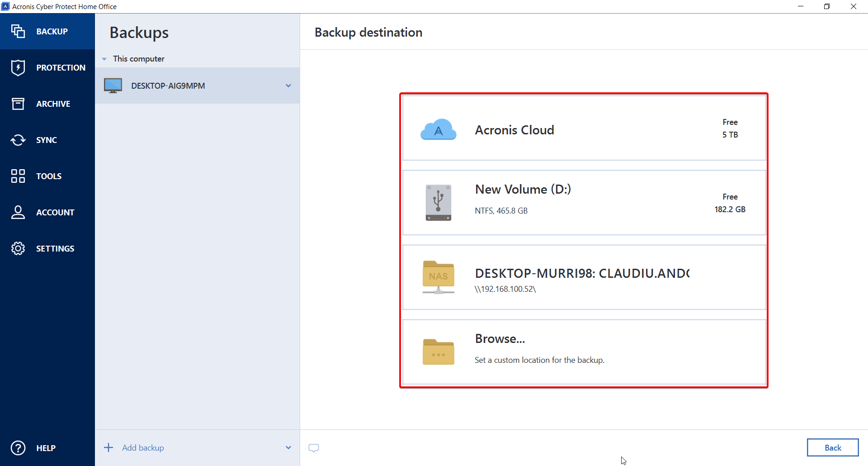Click the Settings gear icon
This screenshot has width=868, height=466.
point(18,248)
